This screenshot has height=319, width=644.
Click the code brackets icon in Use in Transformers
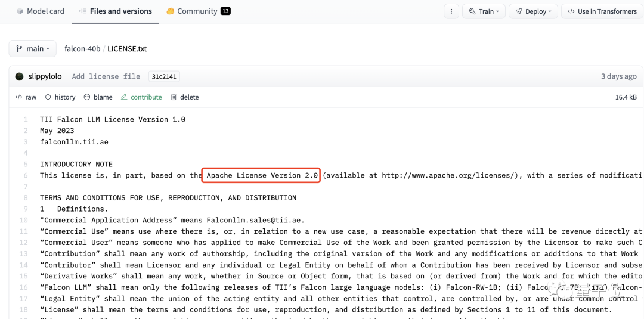click(571, 11)
